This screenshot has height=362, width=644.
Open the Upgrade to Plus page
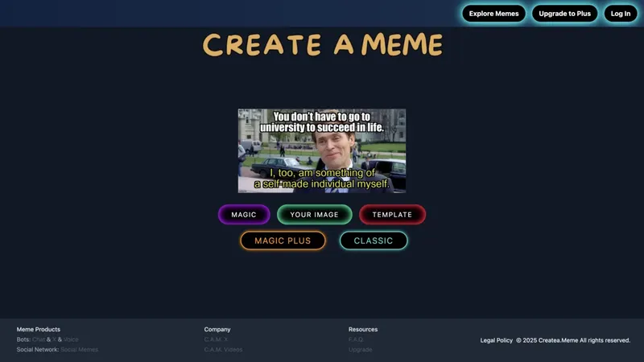pos(564,14)
